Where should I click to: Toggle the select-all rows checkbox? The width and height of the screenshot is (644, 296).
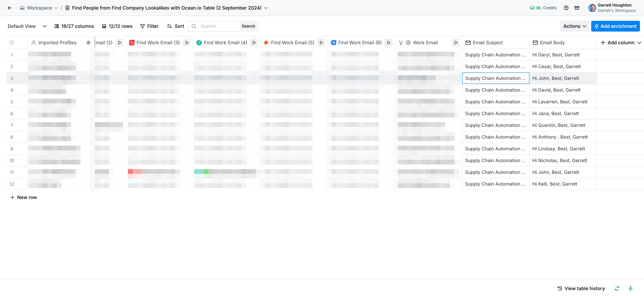(12, 43)
